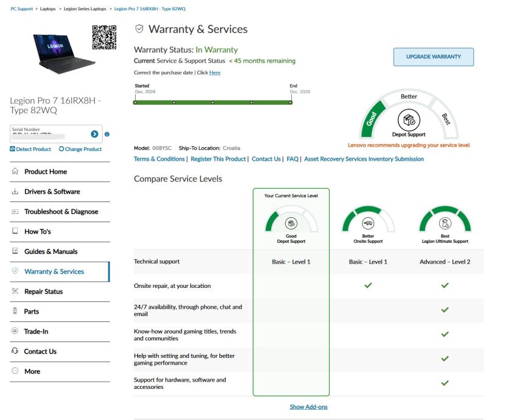
Task: Click the Product Home house icon
Action: [15, 171]
